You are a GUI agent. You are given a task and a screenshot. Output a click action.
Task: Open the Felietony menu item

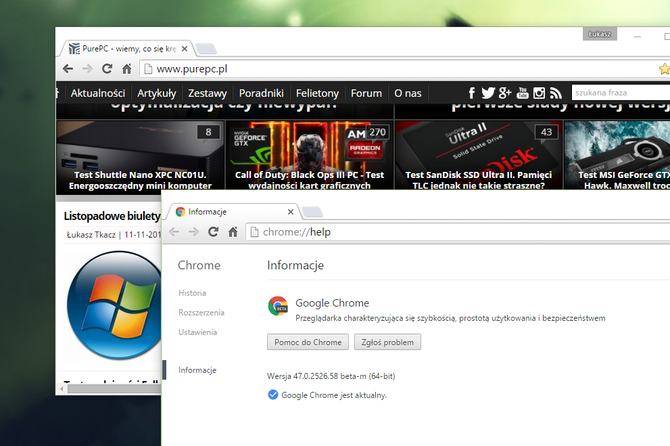317,93
